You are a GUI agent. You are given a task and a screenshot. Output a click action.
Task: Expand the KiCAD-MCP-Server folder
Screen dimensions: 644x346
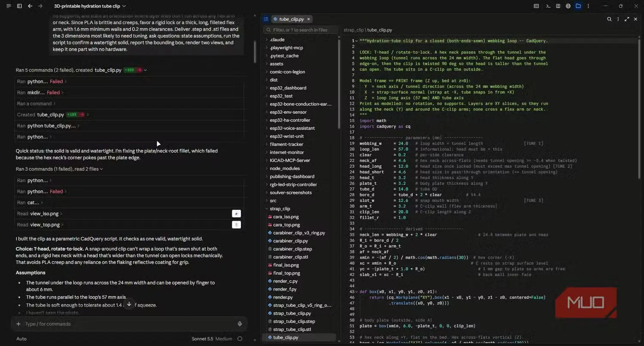tap(290, 160)
